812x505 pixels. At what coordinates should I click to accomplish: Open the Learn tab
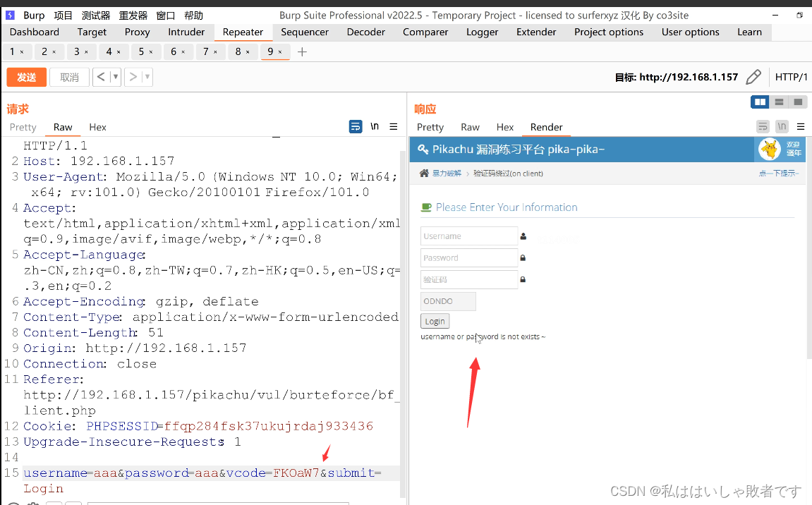click(749, 32)
